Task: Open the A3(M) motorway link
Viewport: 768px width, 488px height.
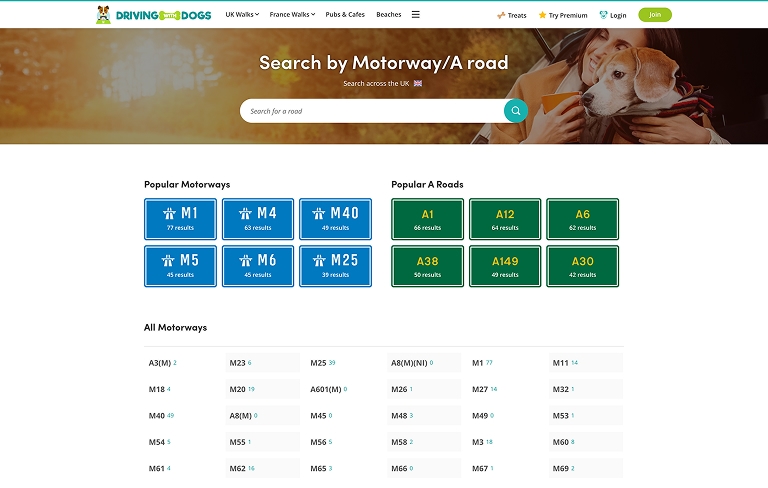Action: (160, 363)
